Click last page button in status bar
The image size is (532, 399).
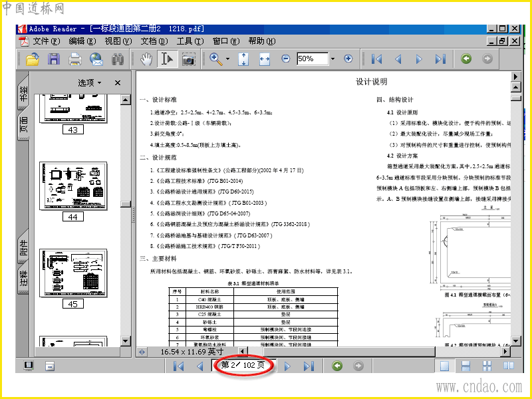309,366
